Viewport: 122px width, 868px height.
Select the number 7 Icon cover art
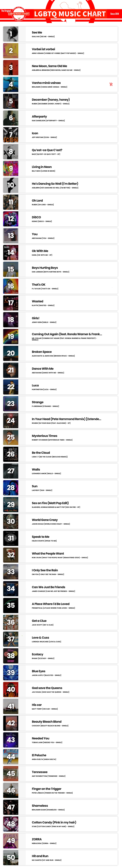11,135
